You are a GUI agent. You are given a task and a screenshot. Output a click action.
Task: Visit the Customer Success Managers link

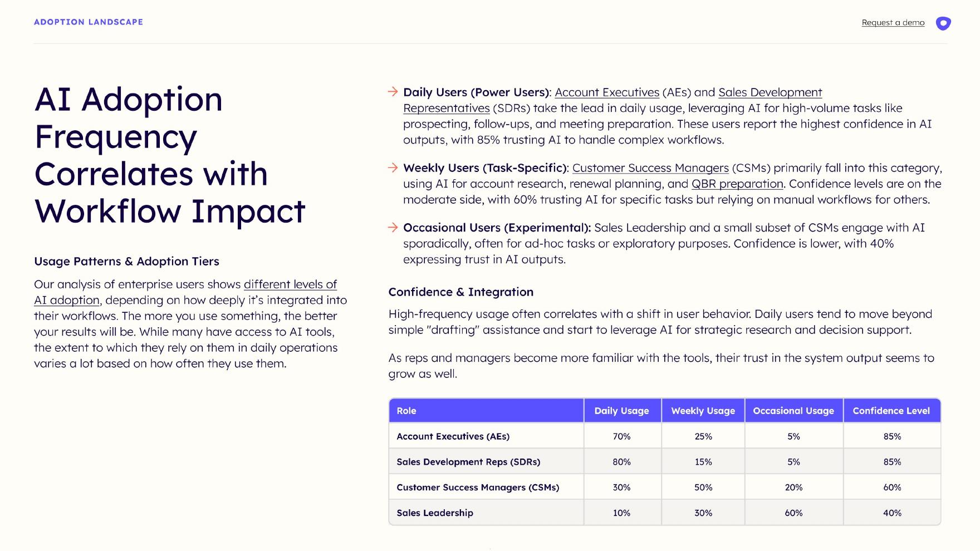coord(650,168)
